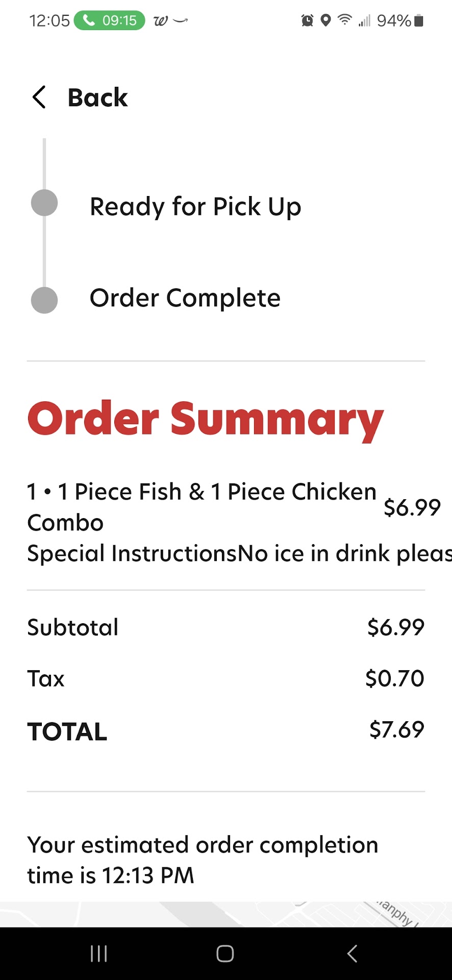The width and height of the screenshot is (452, 980).
Task: Tap the Amazon notification icon
Action: tap(181, 21)
